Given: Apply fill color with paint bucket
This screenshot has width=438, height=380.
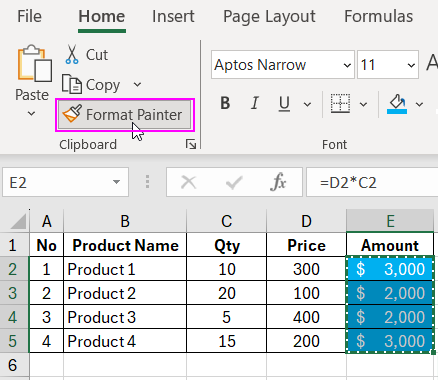Looking at the screenshot, I should pyautogui.click(x=397, y=104).
